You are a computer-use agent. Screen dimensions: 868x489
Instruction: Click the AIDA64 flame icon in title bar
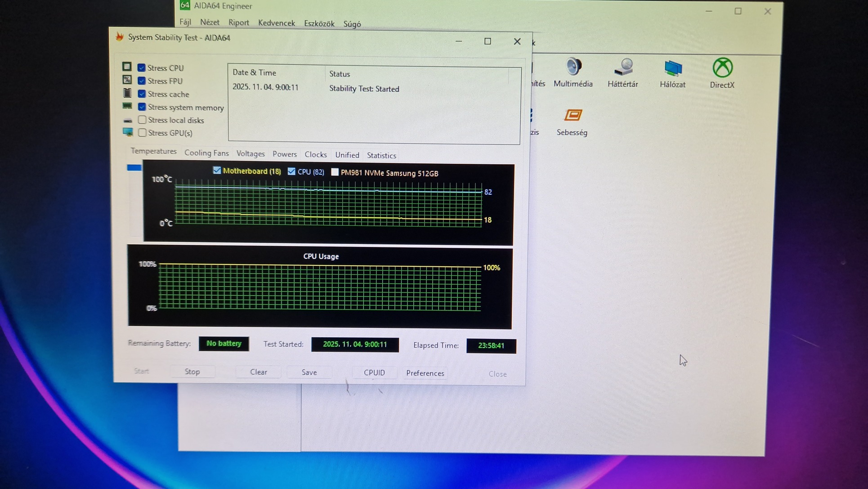click(120, 37)
